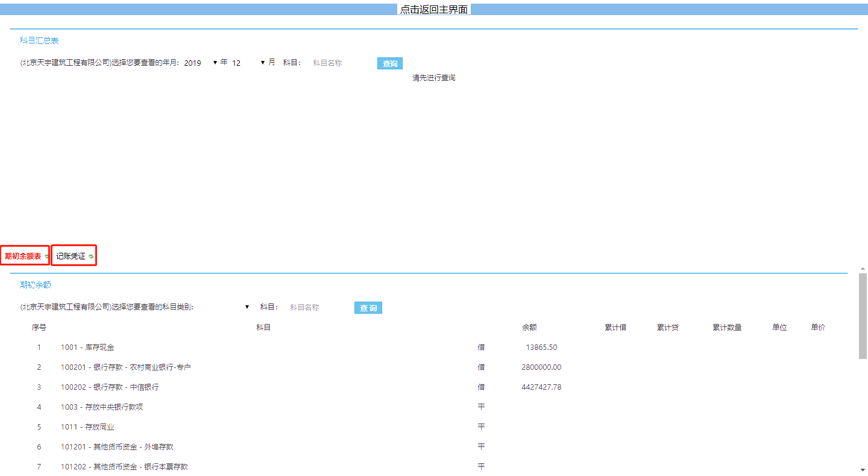The height and width of the screenshot is (476, 868).
Task: Click the scrollbar down arrow
Action: pyautogui.click(x=863, y=469)
